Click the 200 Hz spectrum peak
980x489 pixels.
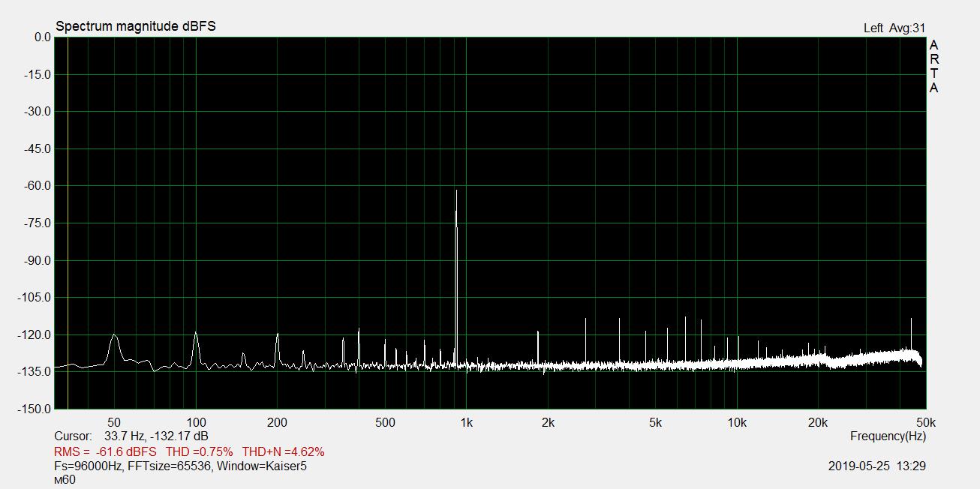click(277, 349)
